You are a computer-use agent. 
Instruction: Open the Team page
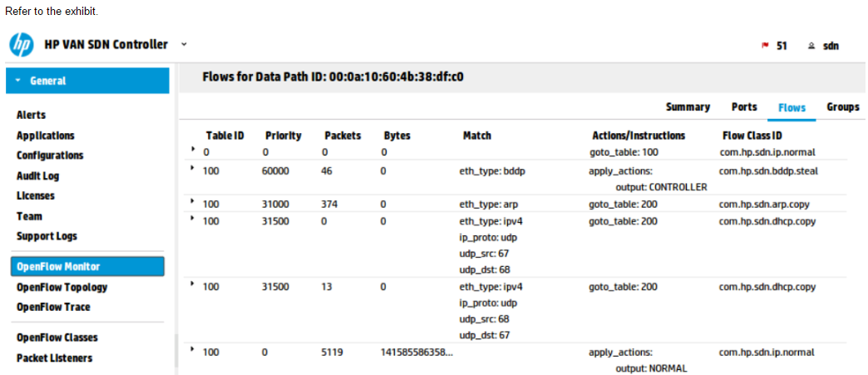click(29, 216)
